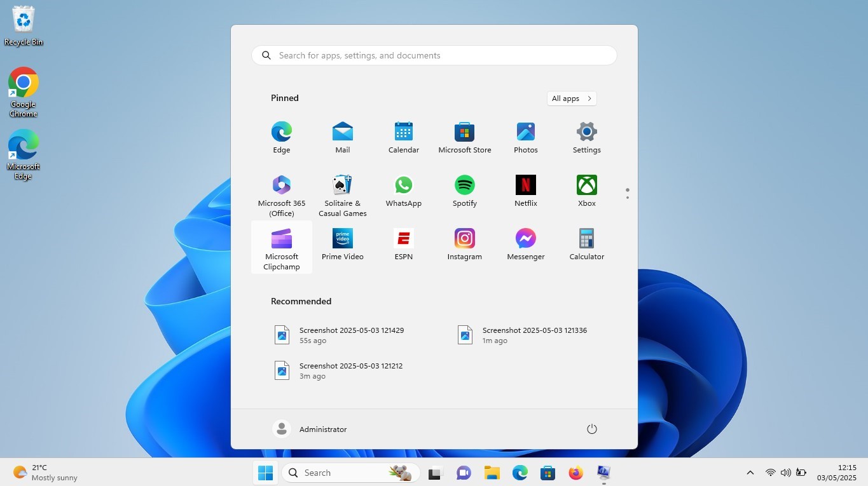The height and width of the screenshot is (486, 868).
Task: Show hidden system tray icons
Action: click(x=750, y=473)
